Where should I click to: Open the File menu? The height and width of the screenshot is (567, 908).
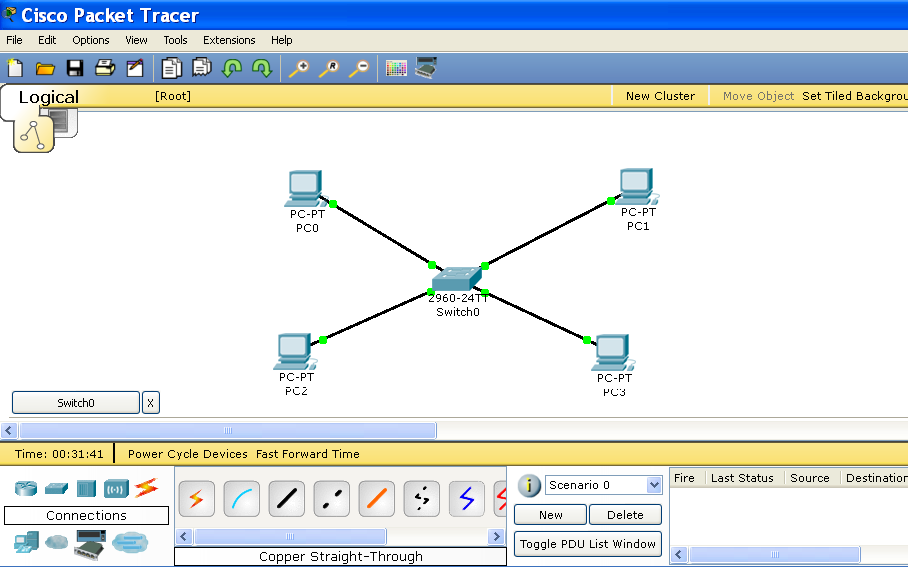[x=14, y=40]
